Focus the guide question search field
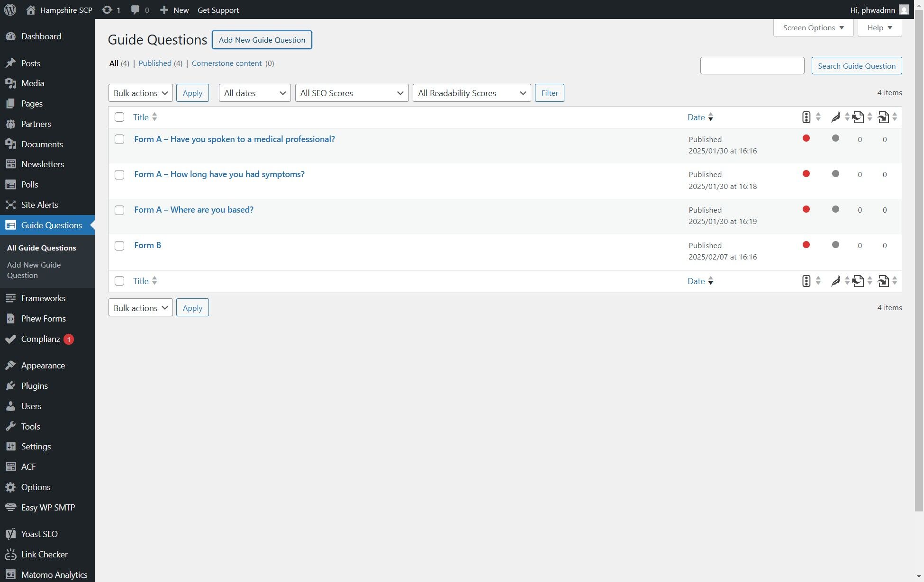Screen dimensions: 924x582 pos(752,65)
